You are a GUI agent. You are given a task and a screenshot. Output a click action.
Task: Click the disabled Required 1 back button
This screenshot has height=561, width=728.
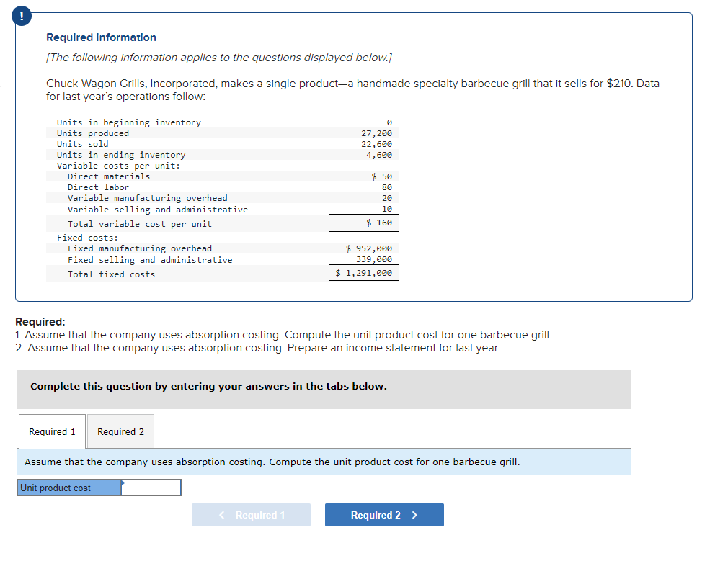pyautogui.click(x=251, y=515)
